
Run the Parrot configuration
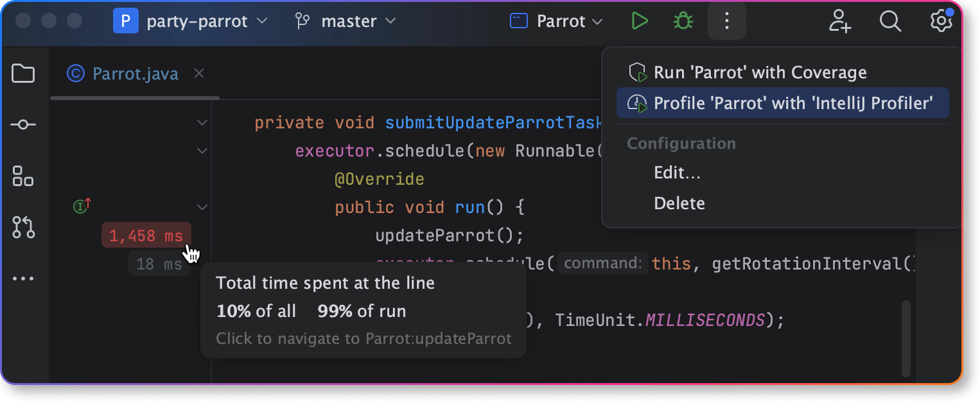click(639, 21)
